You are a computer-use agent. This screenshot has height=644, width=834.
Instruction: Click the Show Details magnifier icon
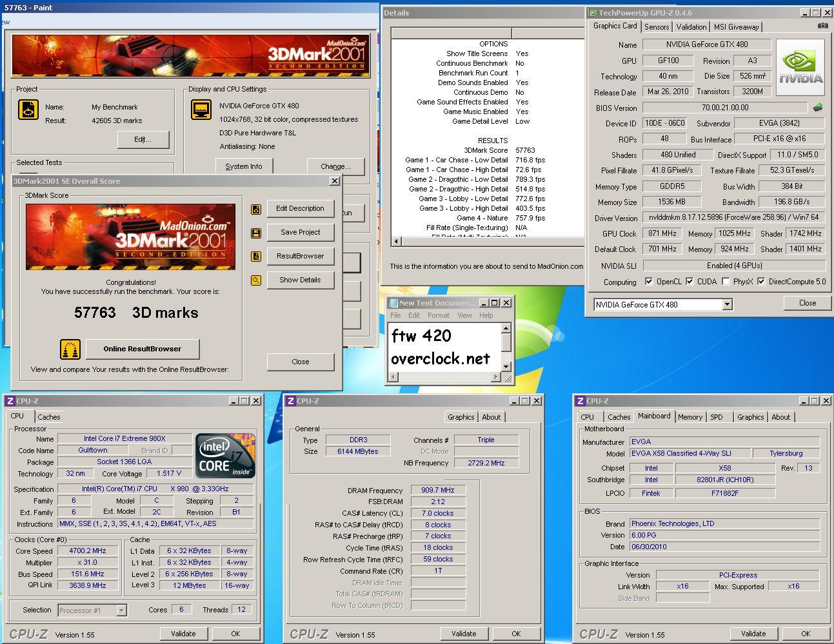coord(256,280)
